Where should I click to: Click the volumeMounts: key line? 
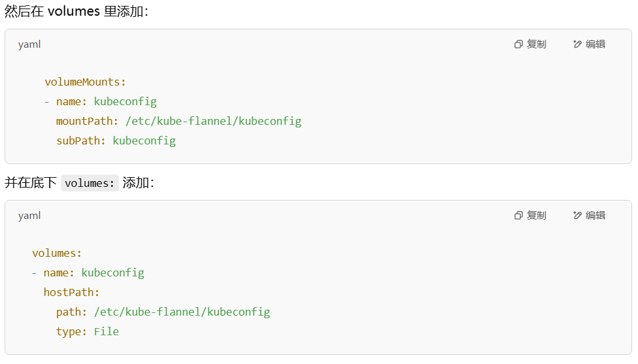pyautogui.click(x=85, y=82)
